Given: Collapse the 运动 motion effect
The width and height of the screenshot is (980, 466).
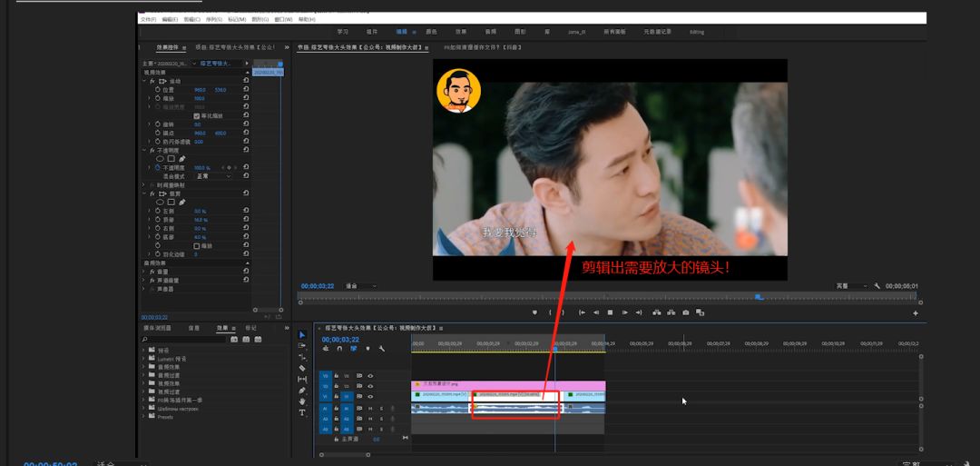Looking at the screenshot, I should (x=144, y=82).
